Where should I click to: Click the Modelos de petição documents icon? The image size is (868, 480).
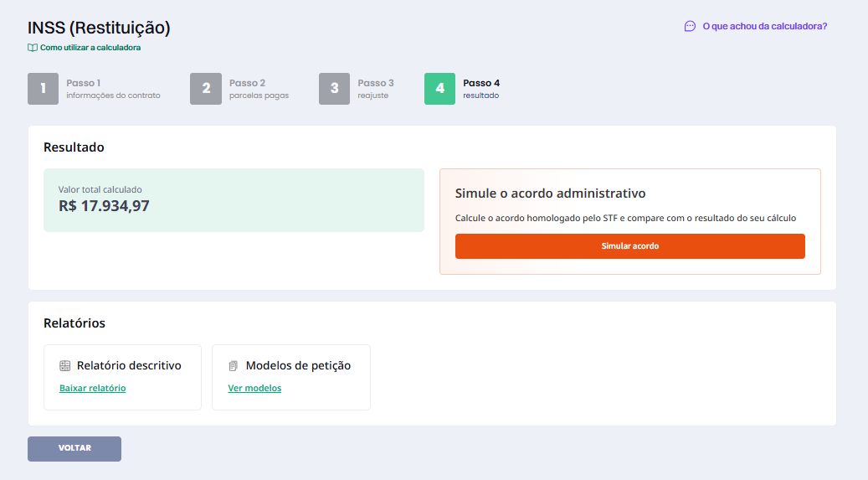point(234,366)
